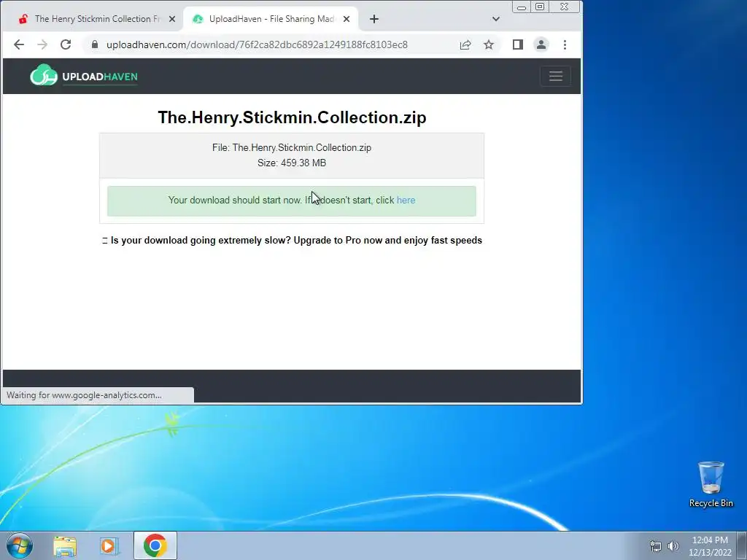747x560 pixels.
Task: Switch to The Henry Stickmin Collection tab
Action: pos(91,19)
